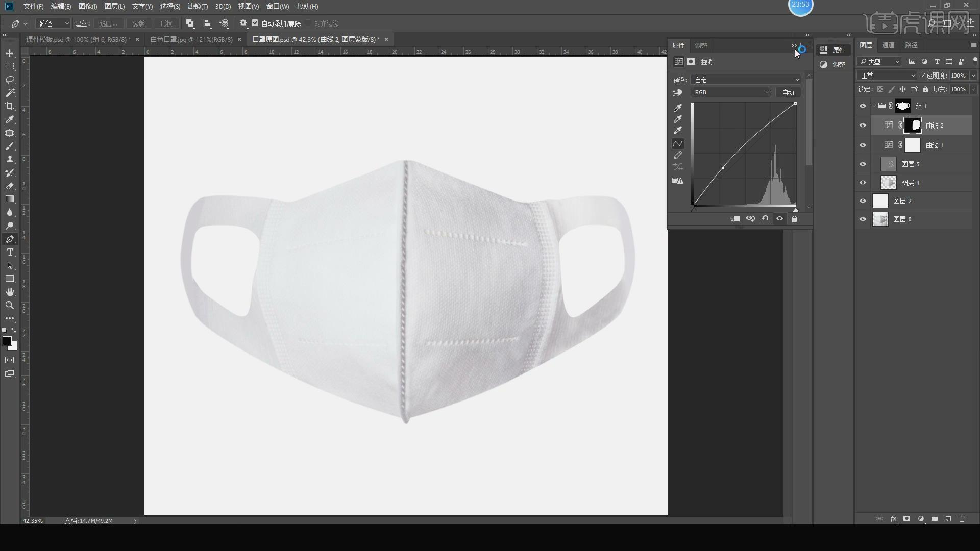
Task: Hide the 曲线 1 layer
Action: 863,145
